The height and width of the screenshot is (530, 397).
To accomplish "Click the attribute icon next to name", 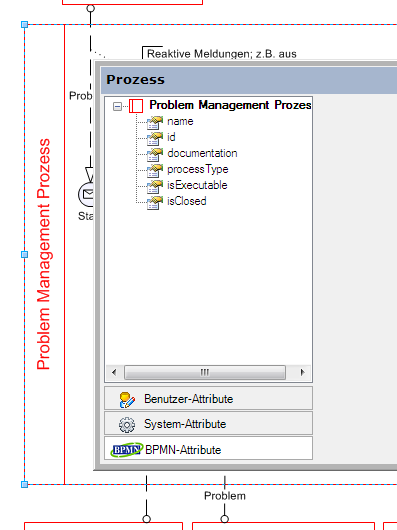I will point(155,123).
